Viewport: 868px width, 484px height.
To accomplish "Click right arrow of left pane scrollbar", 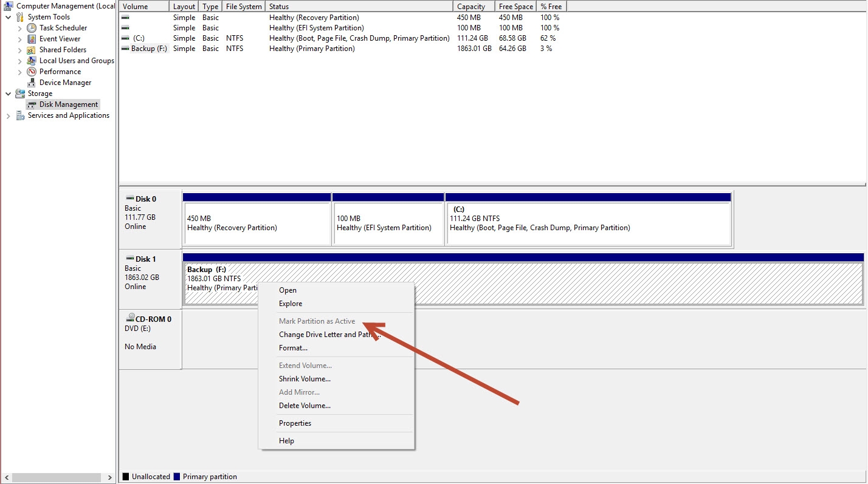I will 110,477.
